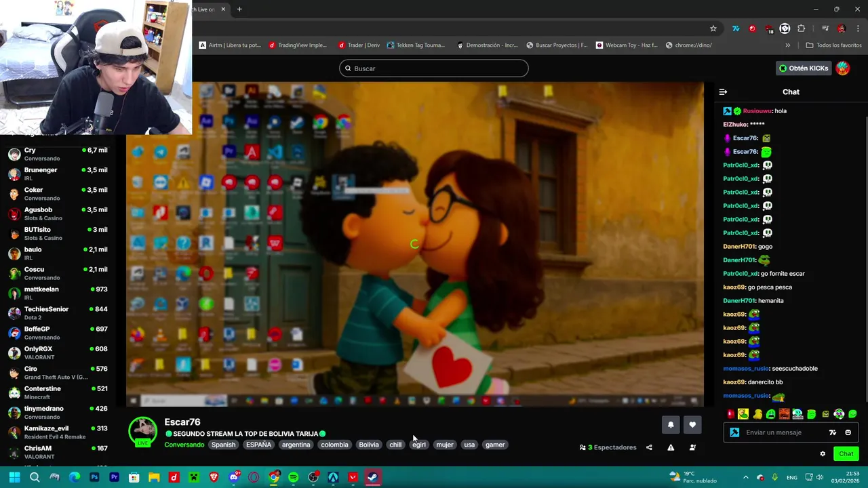Expand the hidden bookmarks chevron
The image size is (868, 488).
pos(787,45)
